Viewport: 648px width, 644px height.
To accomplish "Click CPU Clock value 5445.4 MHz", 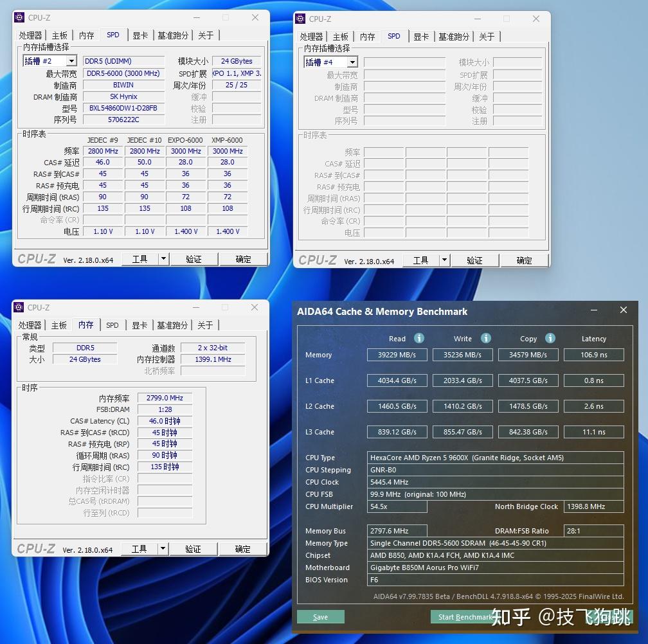I will [x=496, y=482].
